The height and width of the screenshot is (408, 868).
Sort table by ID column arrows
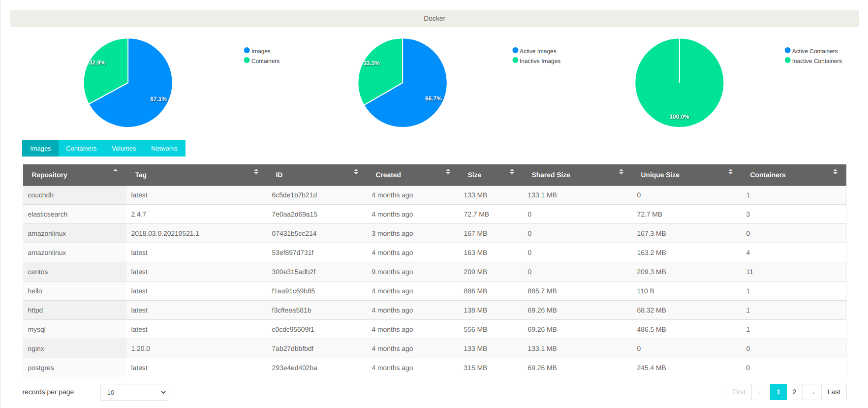356,172
